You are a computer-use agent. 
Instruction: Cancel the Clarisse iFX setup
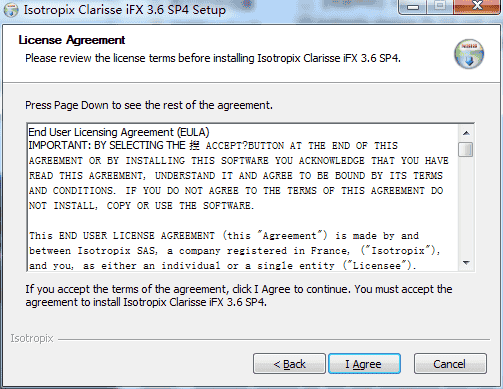pyautogui.click(x=450, y=364)
